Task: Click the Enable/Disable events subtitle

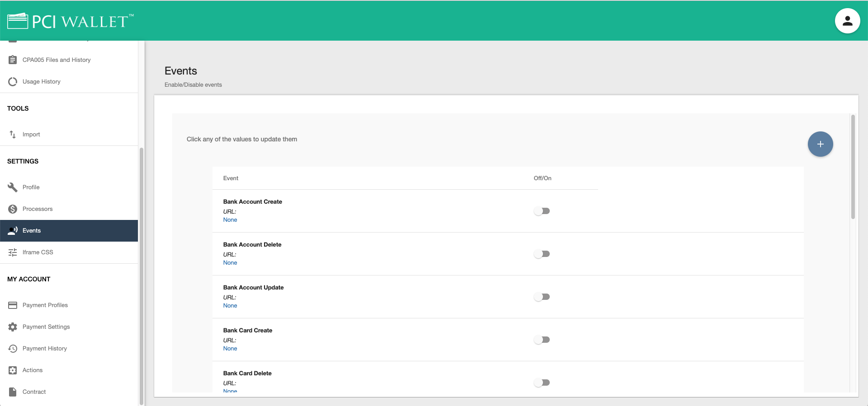Action: (x=193, y=84)
